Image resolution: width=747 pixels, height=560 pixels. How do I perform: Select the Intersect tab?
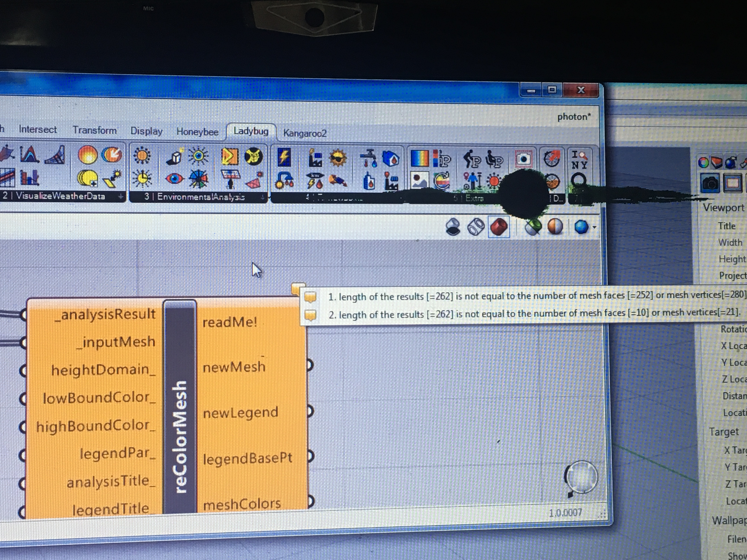tap(37, 130)
